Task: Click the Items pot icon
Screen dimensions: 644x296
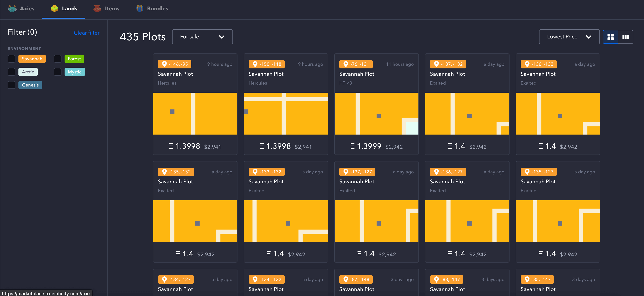Action: coord(97,8)
